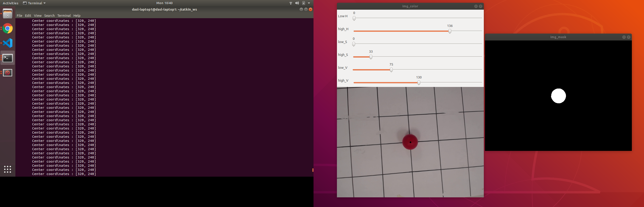This screenshot has height=207, width=644.
Task: Click the img_color window title bar
Action: pyautogui.click(x=410, y=6)
